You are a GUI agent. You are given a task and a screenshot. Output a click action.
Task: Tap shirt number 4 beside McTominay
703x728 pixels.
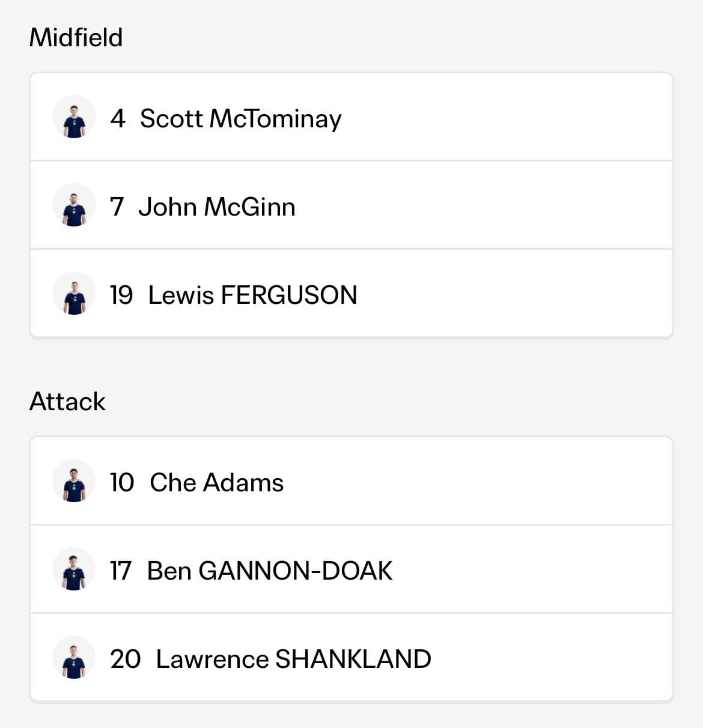[118, 118]
